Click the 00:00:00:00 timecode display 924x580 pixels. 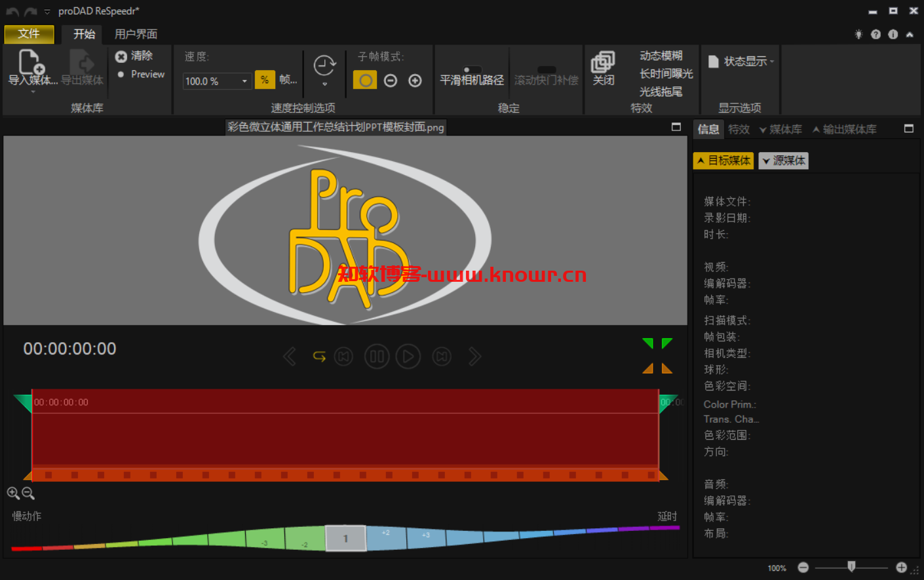(70, 349)
